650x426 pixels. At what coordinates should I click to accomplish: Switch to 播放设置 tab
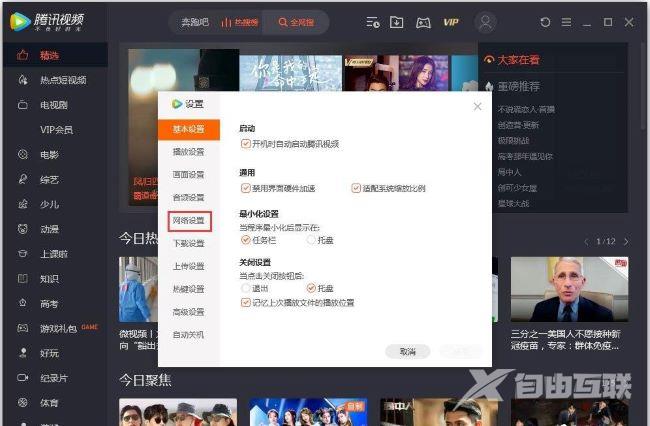[x=189, y=152]
